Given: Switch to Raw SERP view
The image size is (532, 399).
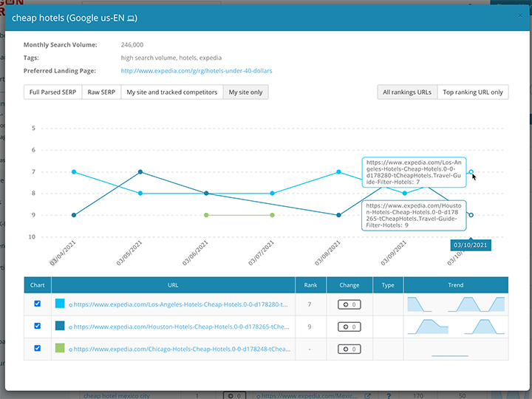Looking at the screenshot, I should pyautogui.click(x=102, y=92).
